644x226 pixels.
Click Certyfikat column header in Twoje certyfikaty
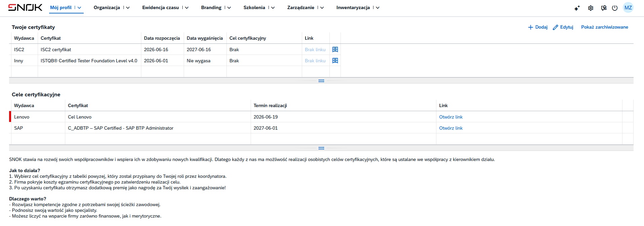90,38
